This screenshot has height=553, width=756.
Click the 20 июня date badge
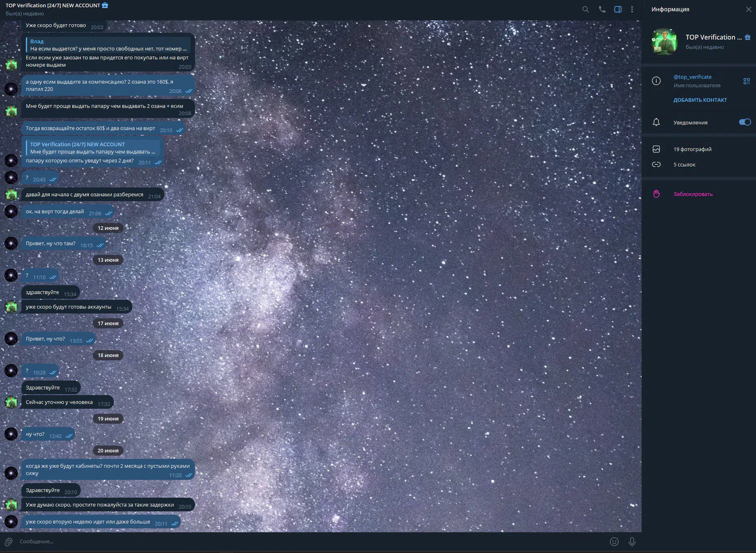click(108, 450)
